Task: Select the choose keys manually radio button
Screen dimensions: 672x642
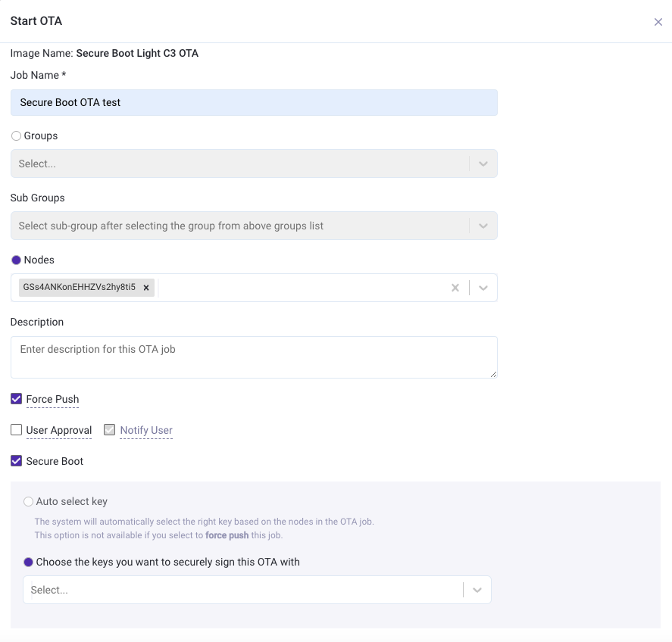Action: (x=29, y=563)
